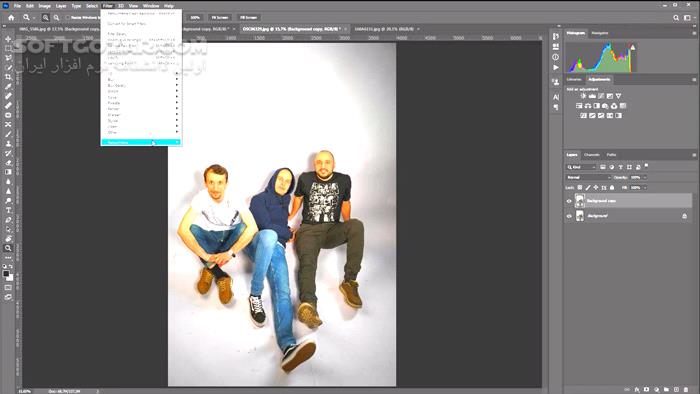Select the Gradient tool

(8, 172)
